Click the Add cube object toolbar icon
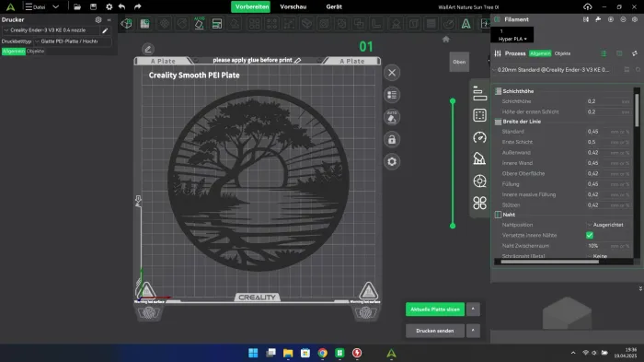The width and height of the screenshot is (644, 362). click(x=127, y=23)
